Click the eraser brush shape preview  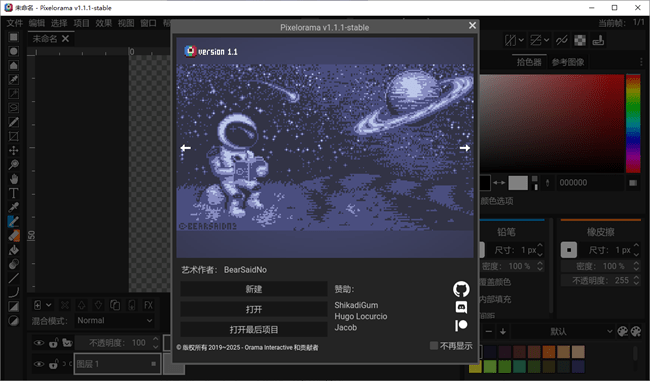569,250
